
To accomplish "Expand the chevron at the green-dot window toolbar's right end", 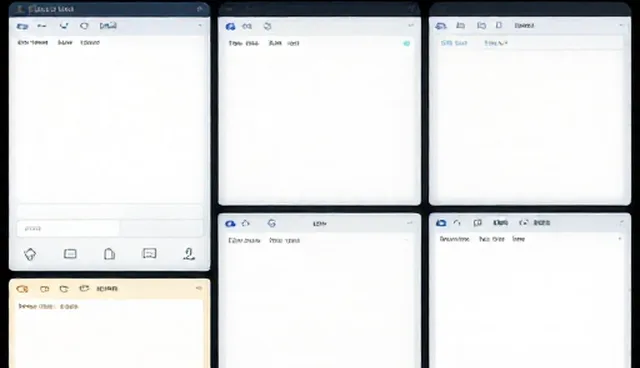I will tap(411, 25).
